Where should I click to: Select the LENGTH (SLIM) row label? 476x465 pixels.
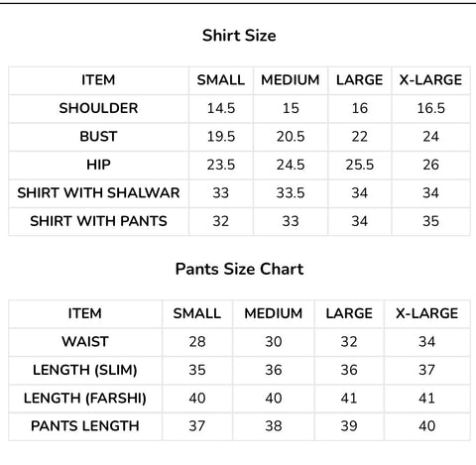click(x=85, y=370)
